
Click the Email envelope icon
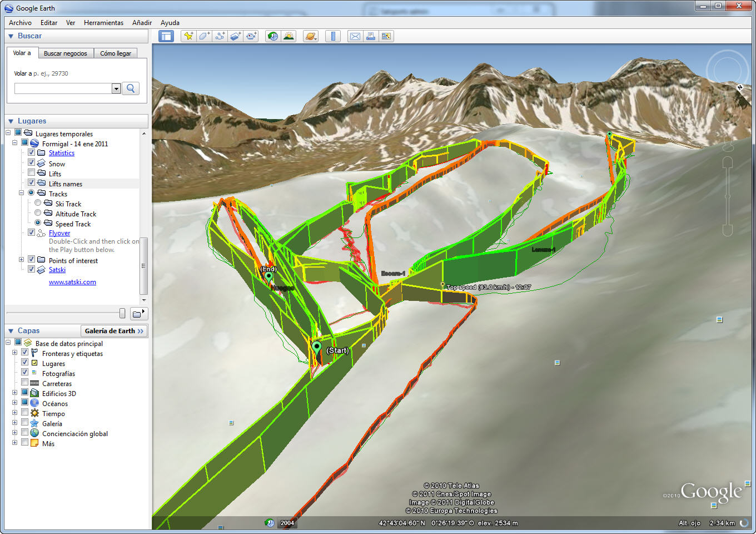355,36
